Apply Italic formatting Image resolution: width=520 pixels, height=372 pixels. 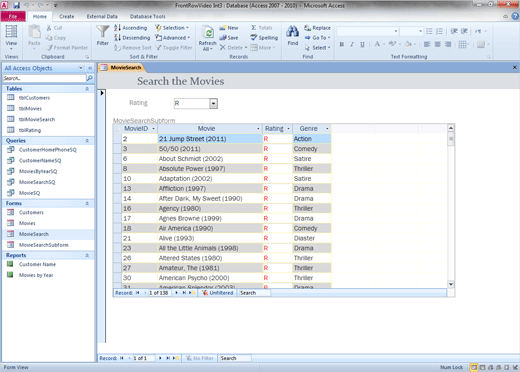click(x=352, y=44)
